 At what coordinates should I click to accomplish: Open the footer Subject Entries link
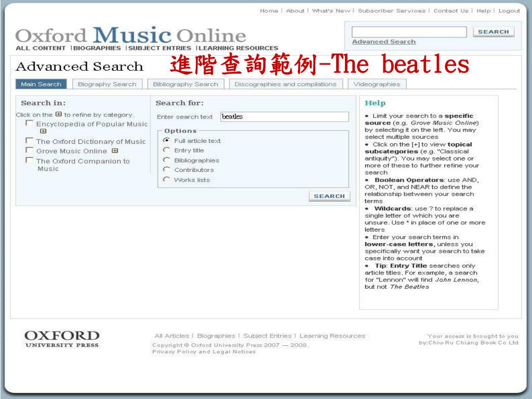pos(268,336)
